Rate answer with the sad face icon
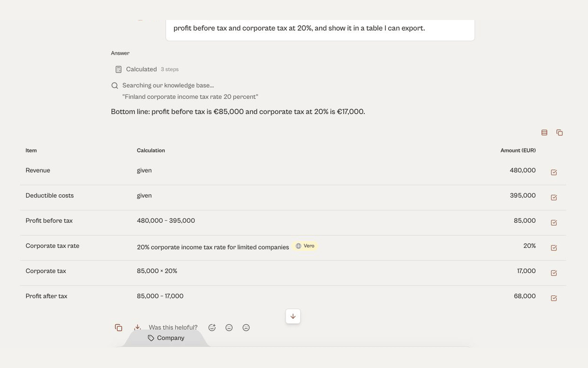588x368 pixels. tap(246, 328)
